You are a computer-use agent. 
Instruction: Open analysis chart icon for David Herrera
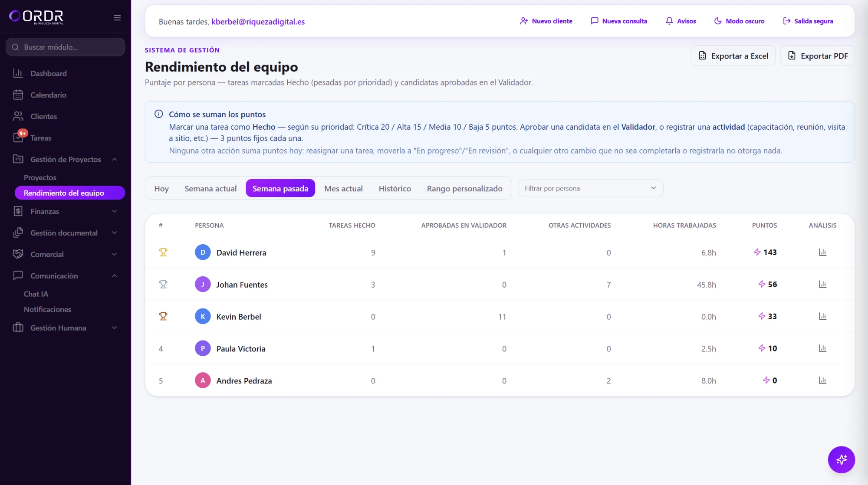822,252
